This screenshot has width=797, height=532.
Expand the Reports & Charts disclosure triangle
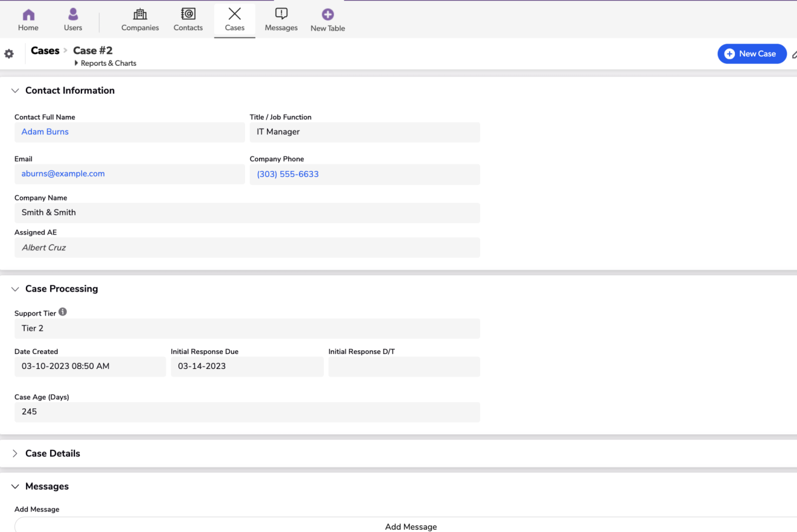(77, 63)
